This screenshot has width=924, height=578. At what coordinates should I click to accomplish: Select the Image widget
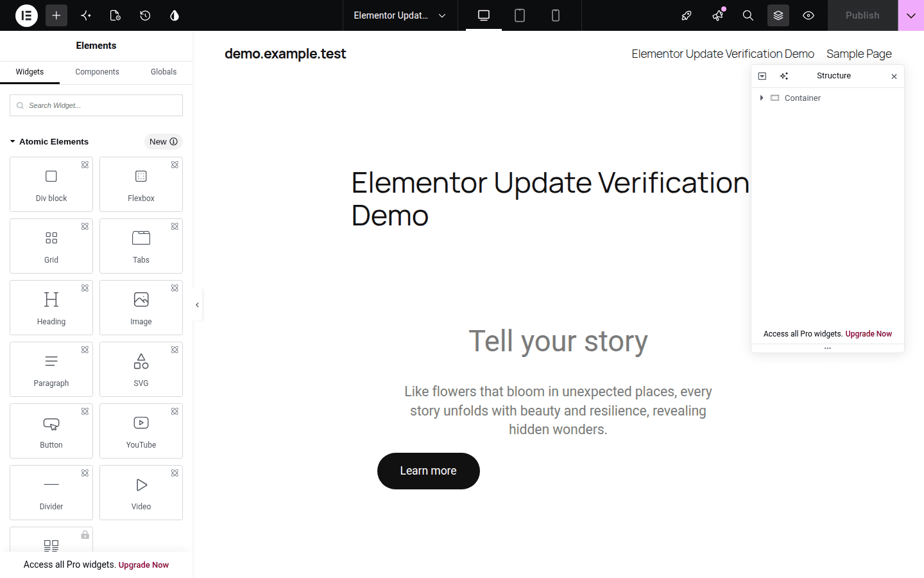[x=141, y=308]
